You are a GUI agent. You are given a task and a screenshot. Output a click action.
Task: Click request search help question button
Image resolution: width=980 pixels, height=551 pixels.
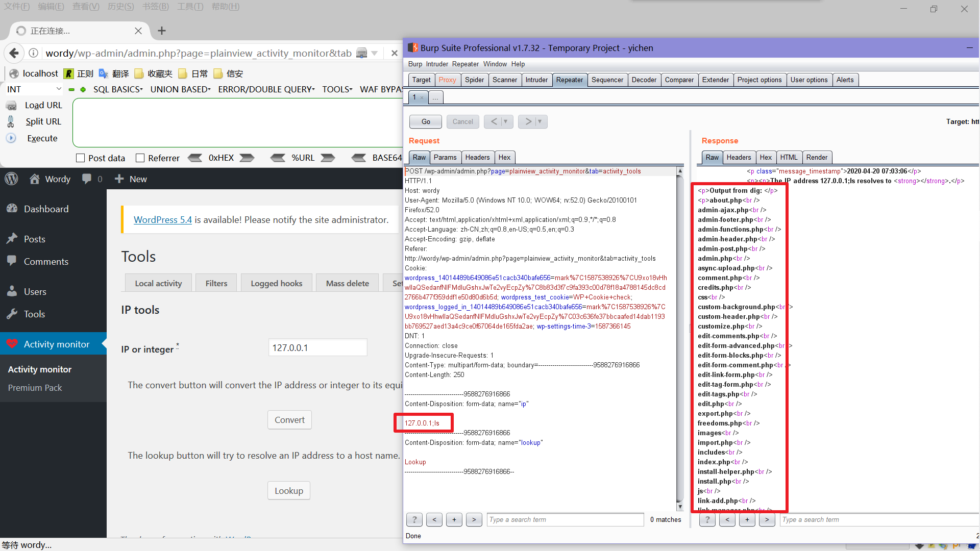coord(414,520)
